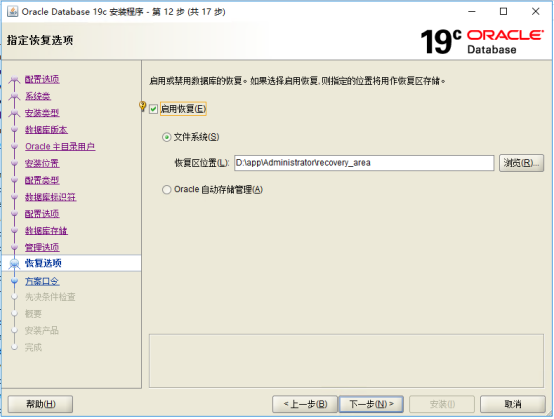Click the disabled 安装产品 step
The height and width of the screenshot is (419, 554).
pos(42,331)
